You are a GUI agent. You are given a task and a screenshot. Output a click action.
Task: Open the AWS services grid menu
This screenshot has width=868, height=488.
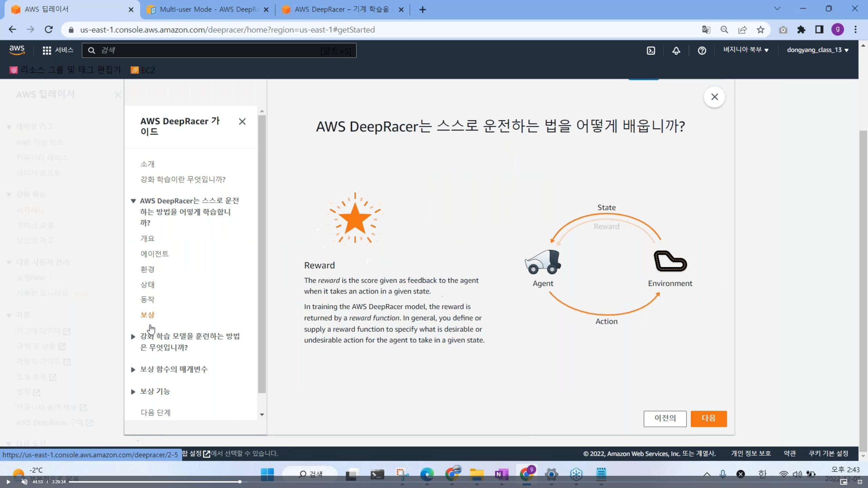[x=47, y=50]
